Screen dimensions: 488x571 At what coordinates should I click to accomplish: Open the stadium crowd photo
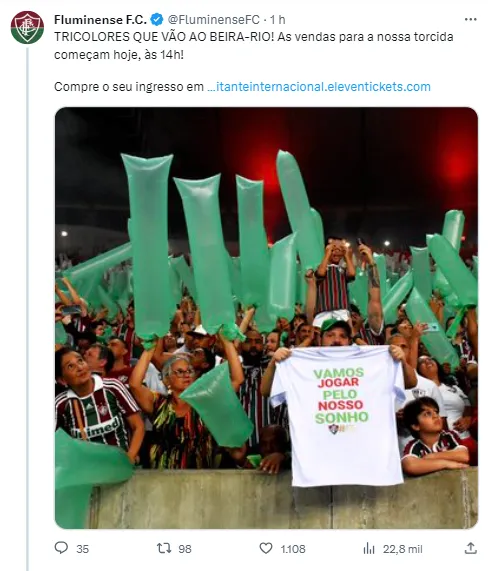pyautogui.click(x=266, y=318)
